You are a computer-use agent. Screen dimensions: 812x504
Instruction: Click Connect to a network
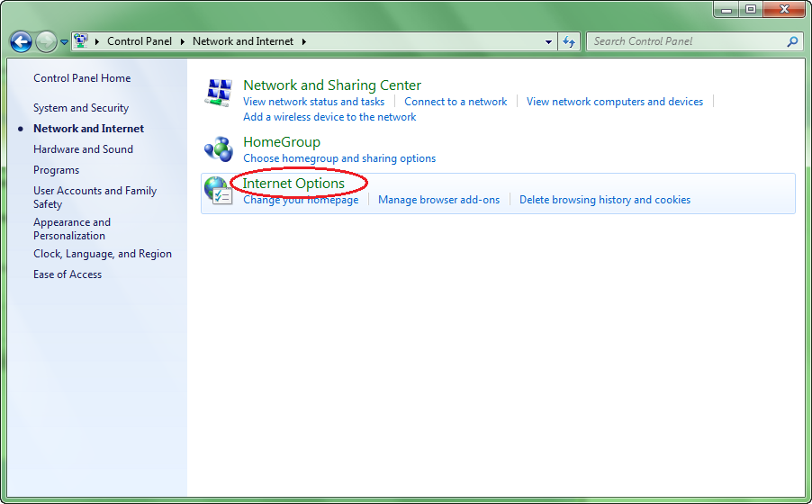[x=456, y=102]
